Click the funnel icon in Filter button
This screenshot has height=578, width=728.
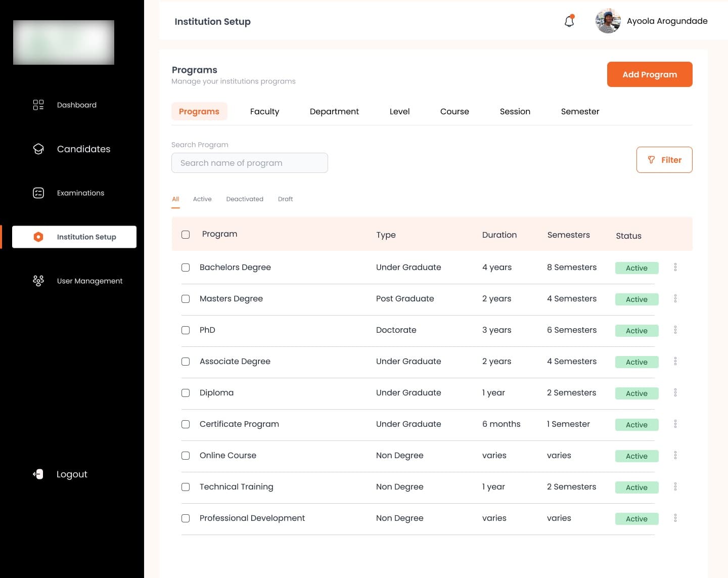(x=651, y=160)
